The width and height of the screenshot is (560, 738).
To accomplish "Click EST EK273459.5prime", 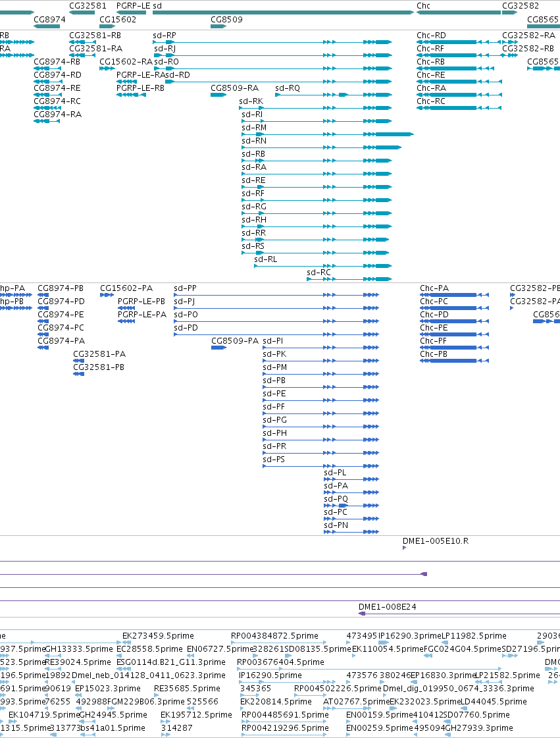I will pyautogui.click(x=158, y=636).
